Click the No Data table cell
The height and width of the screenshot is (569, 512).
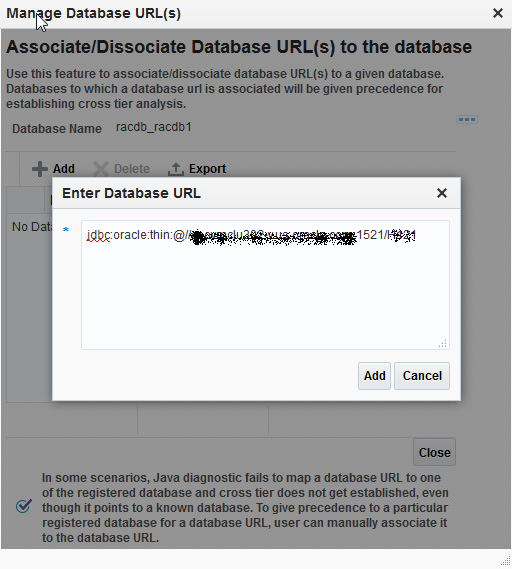[32, 227]
